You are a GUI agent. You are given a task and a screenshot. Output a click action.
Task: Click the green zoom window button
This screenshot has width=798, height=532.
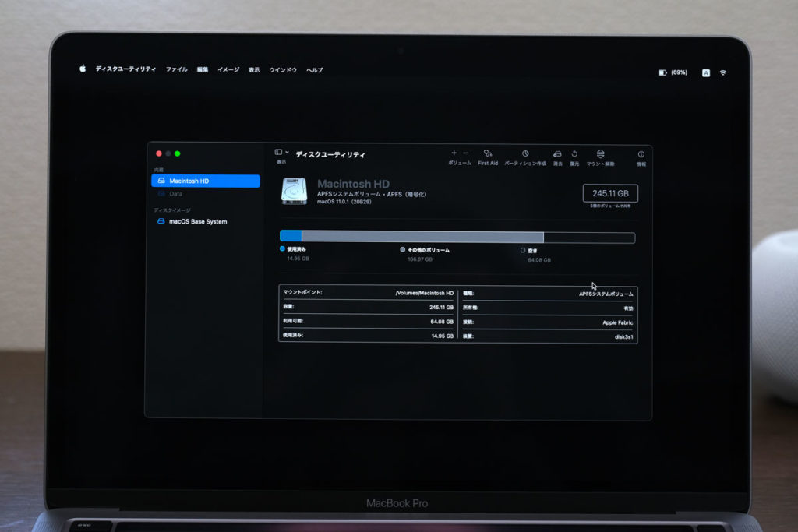pos(177,153)
